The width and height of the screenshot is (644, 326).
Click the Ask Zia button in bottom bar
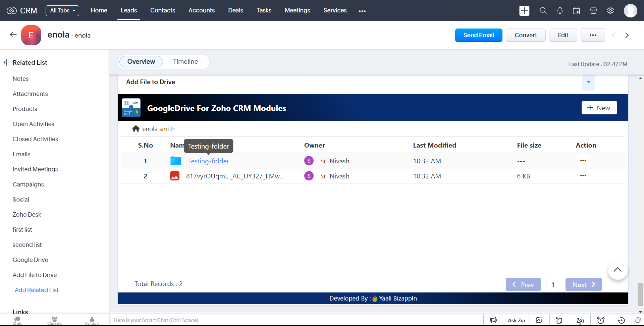516,320
